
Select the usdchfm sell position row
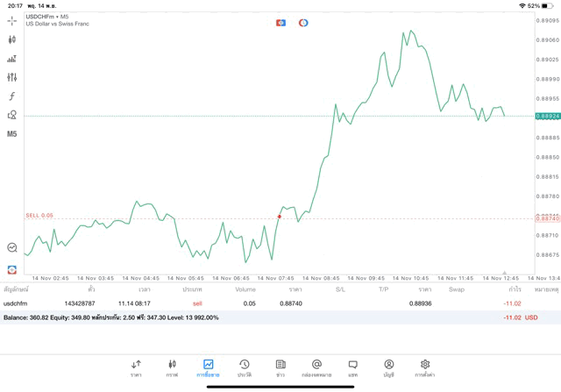(x=263, y=303)
